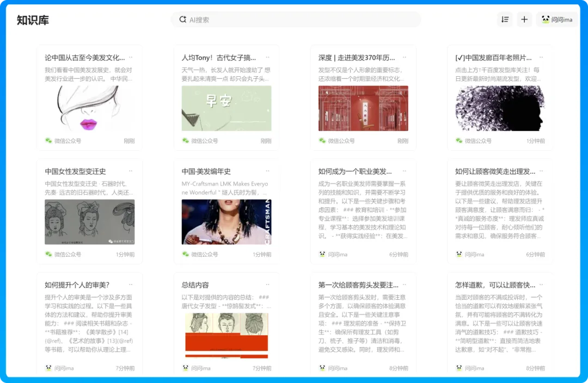Click the lips sketch thumbnail image
Viewport: 588px width, 383px height.
point(89,108)
